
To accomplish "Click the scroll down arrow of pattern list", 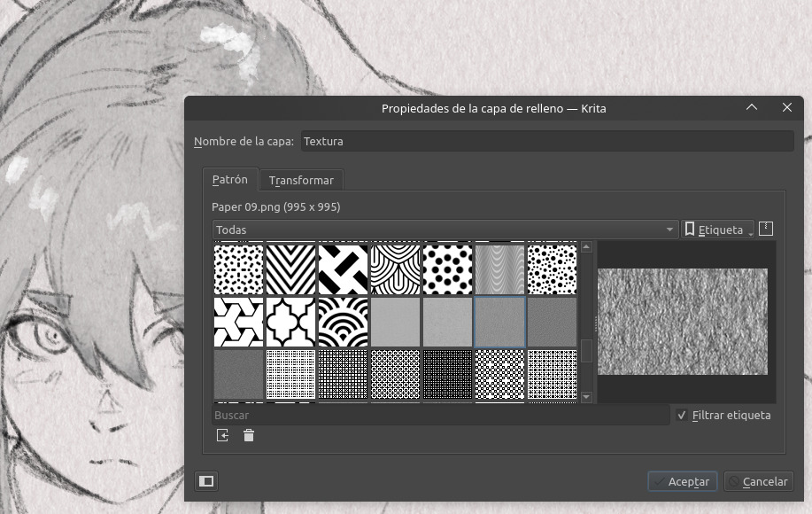I will [x=586, y=397].
